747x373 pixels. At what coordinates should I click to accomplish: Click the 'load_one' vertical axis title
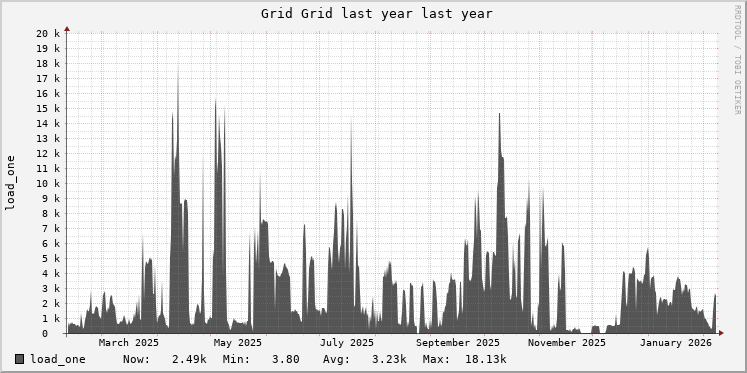[10, 183]
